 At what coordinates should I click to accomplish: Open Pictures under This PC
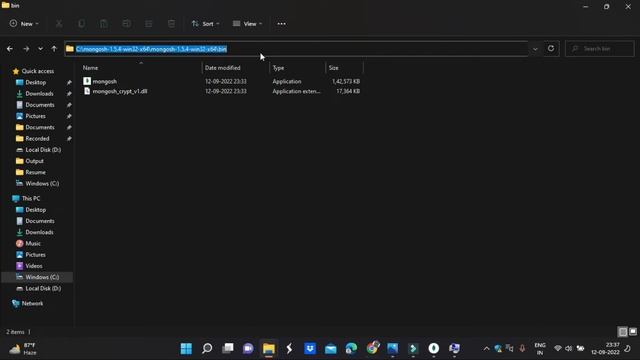click(x=35, y=254)
